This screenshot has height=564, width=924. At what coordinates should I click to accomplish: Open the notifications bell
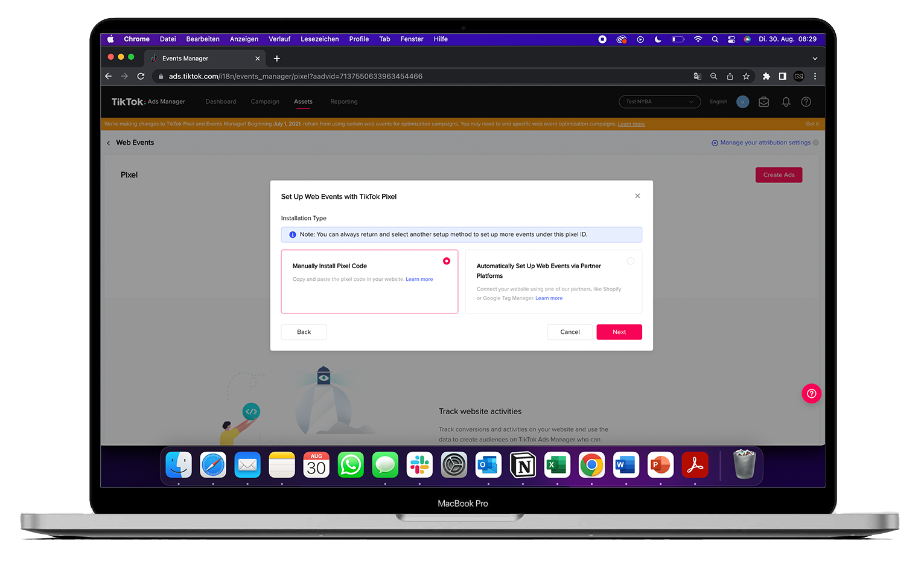click(x=786, y=102)
